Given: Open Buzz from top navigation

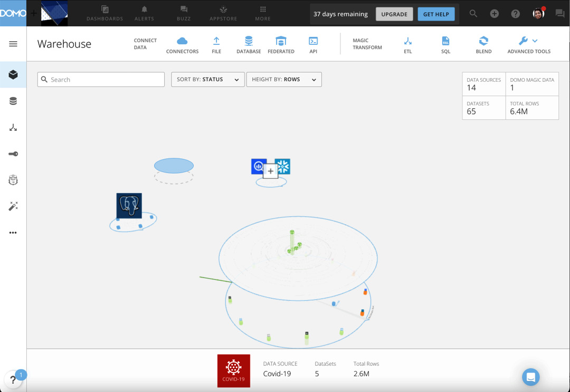Looking at the screenshot, I should pyautogui.click(x=184, y=13).
